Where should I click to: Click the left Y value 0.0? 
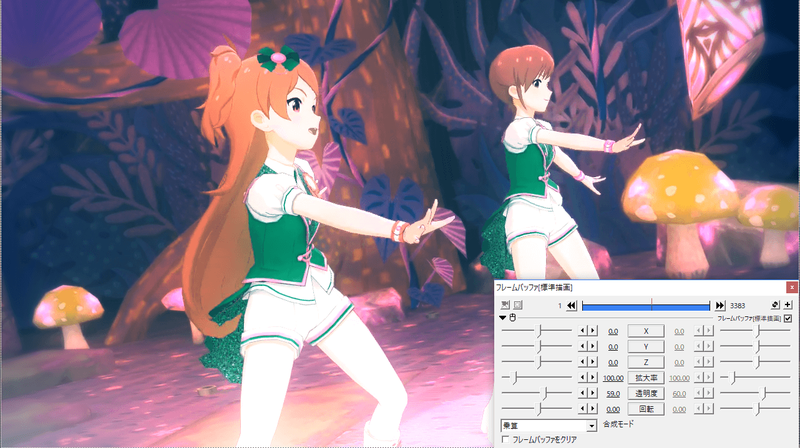click(x=613, y=347)
